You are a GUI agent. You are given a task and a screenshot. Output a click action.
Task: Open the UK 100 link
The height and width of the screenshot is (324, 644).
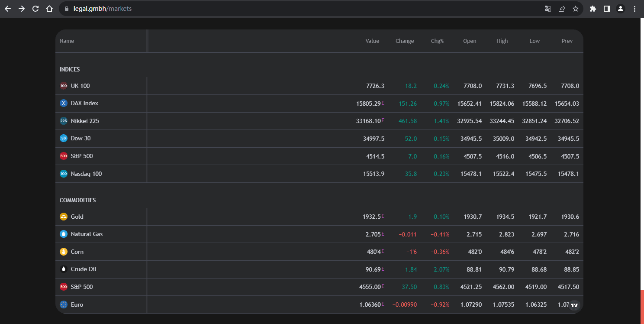pyautogui.click(x=80, y=86)
